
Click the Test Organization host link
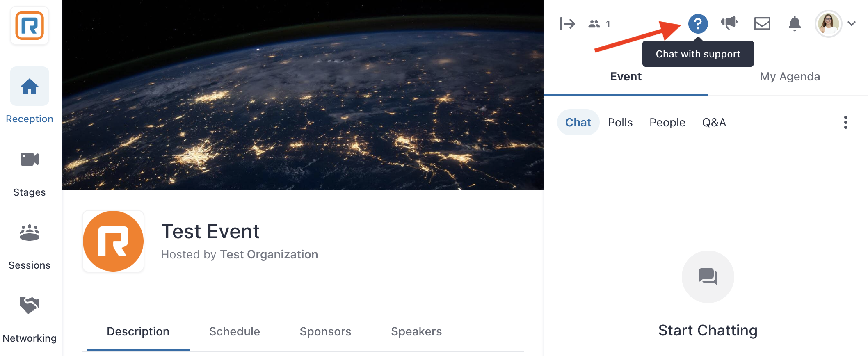click(269, 255)
